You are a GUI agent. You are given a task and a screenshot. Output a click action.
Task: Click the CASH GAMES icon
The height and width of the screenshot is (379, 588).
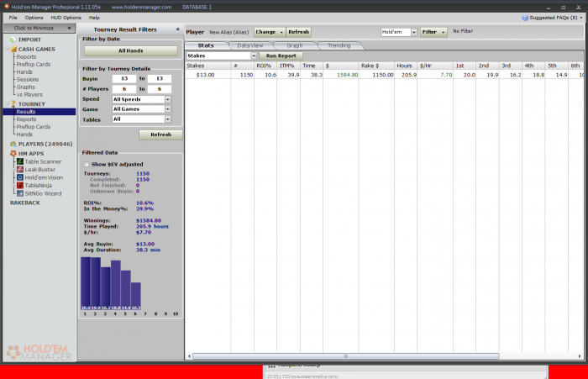tap(14, 49)
